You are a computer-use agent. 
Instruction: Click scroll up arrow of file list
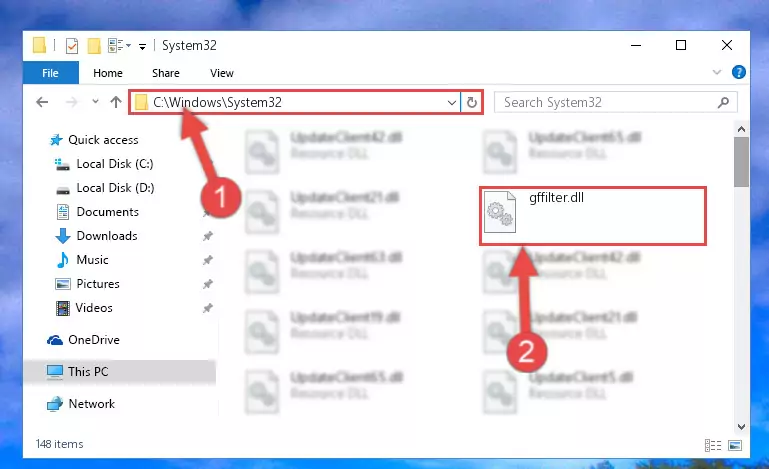(x=741, y=130)
